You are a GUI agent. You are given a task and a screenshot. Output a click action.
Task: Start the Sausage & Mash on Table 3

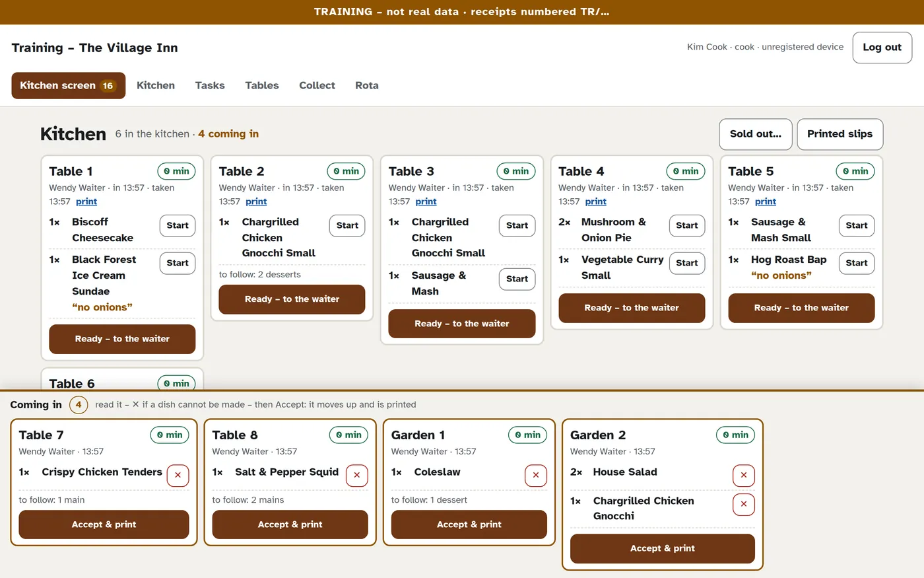tap(517, 279)
